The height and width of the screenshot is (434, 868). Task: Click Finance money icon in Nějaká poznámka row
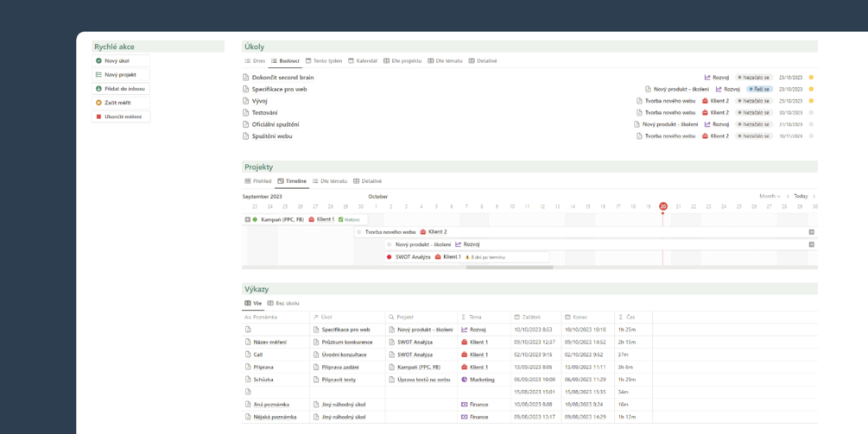[465, 417]
